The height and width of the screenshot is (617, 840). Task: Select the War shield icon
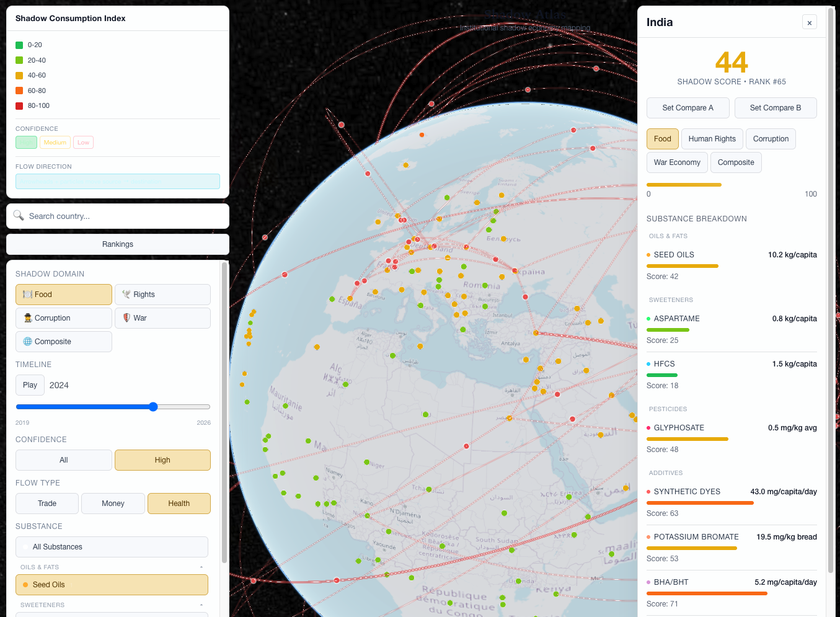pos(126,318)
